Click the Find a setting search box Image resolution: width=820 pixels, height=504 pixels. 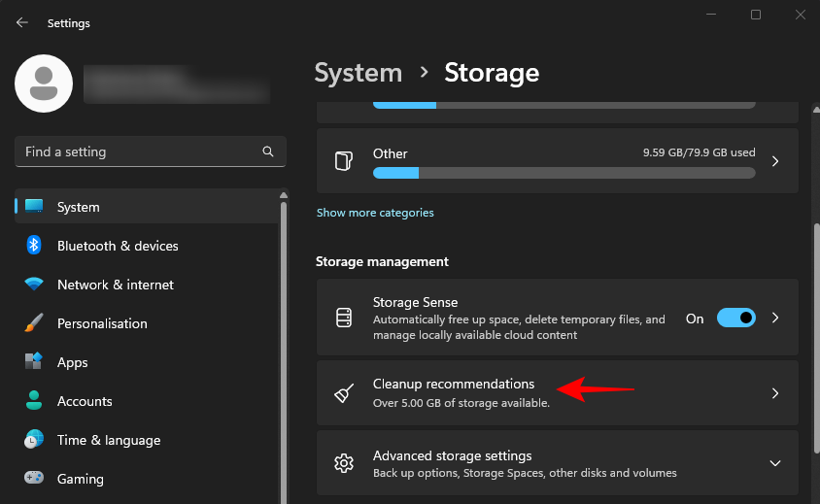click(136, 152)
